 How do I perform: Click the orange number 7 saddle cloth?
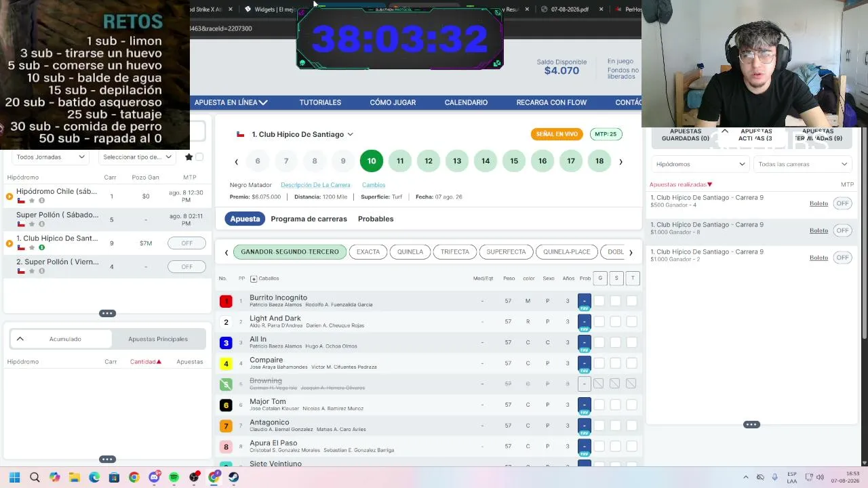tap(226, 426)
